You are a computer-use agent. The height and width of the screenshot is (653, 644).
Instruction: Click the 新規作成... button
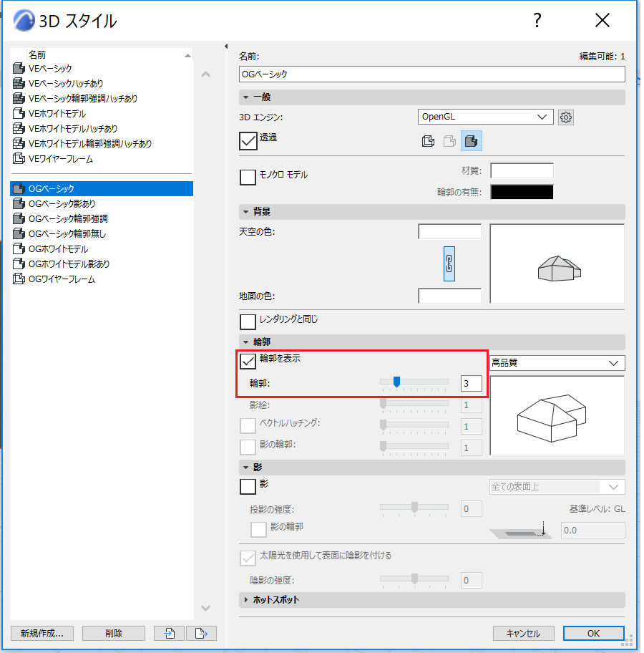click(42, 633)
